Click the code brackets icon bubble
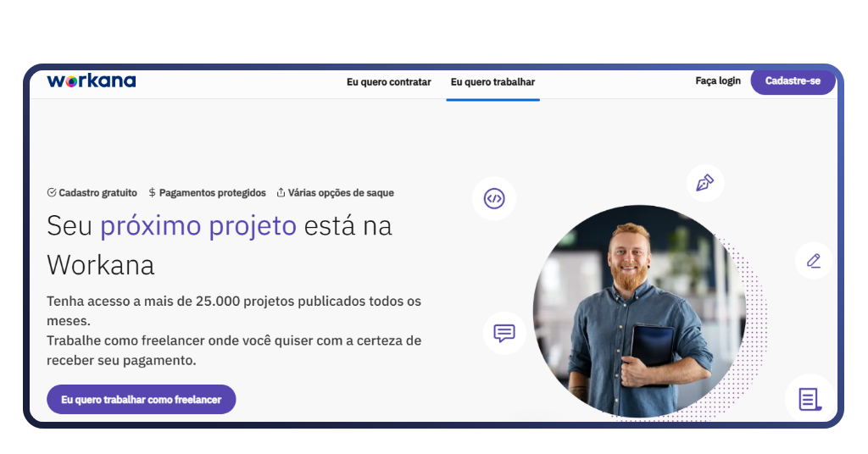 click(494, 198)
